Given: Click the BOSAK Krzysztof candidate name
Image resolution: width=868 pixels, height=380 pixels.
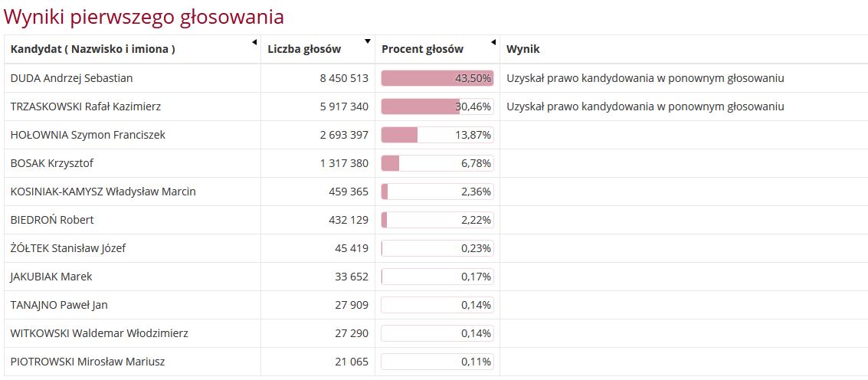Looking at the screenshot, I should click(x=52, y=163).
